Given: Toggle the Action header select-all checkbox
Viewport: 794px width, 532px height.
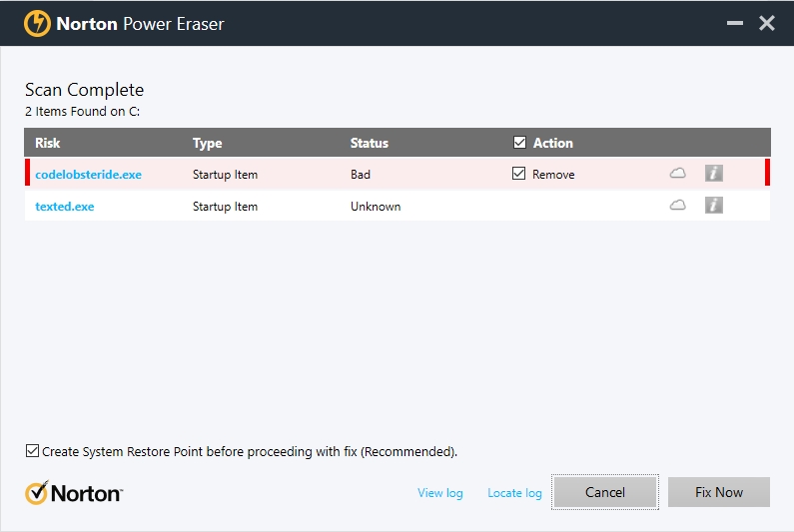Looking at the screenshot, I should click(519, 143).
